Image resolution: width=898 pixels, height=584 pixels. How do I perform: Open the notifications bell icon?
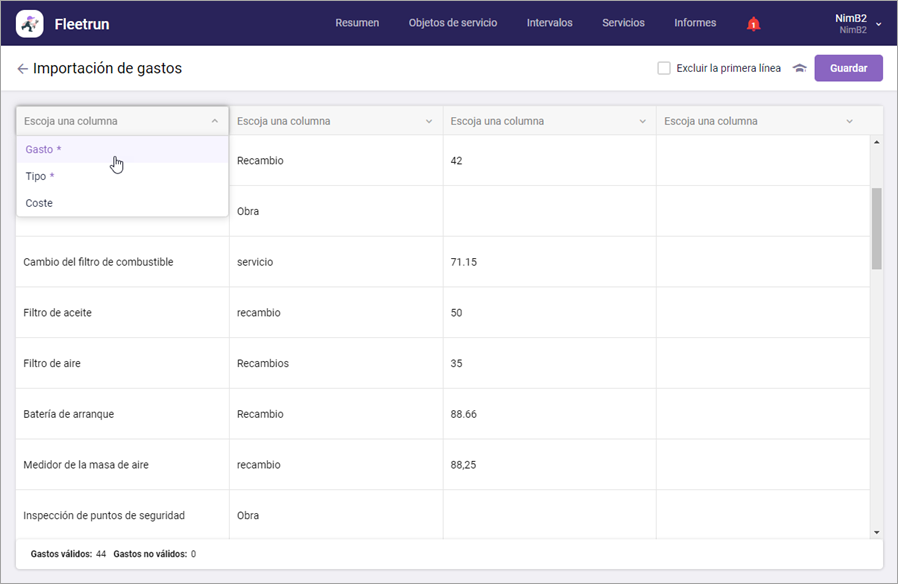tap(753, 24)
